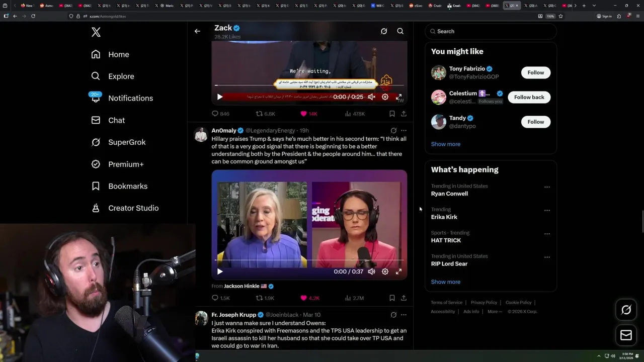Open settings gear on top video
The width and height of the screenshot is (644, 362).
pyautogui.click(x=385, y=97)
